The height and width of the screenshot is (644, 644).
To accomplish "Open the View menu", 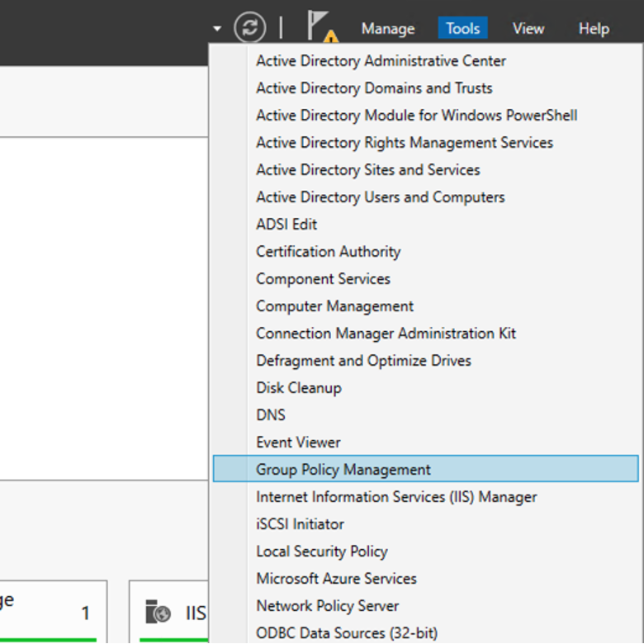I will 528,28.
